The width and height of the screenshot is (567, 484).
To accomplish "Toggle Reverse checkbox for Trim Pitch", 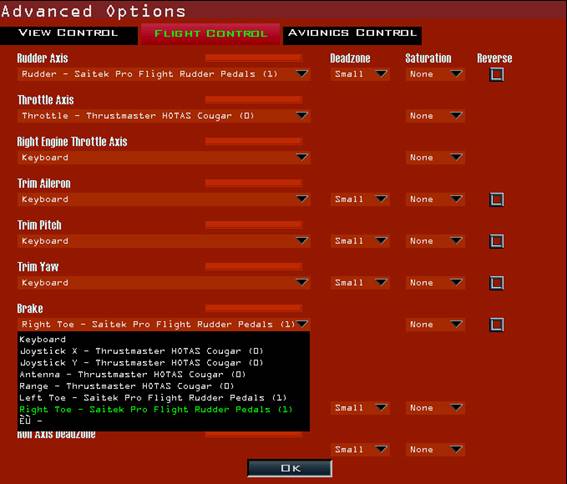I will coord(496,241).
